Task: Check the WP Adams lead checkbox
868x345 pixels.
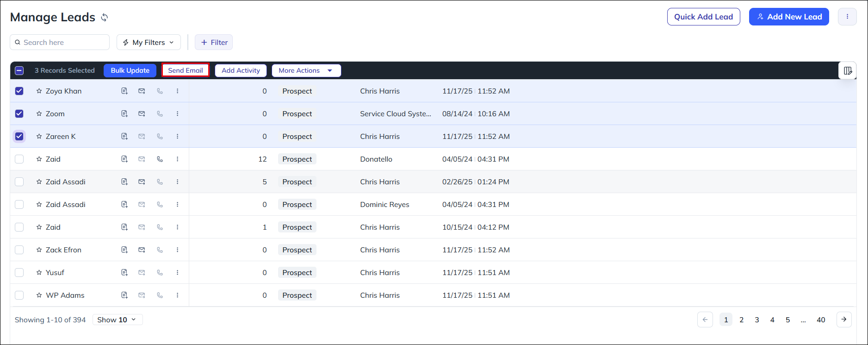Action: point(19,295)
